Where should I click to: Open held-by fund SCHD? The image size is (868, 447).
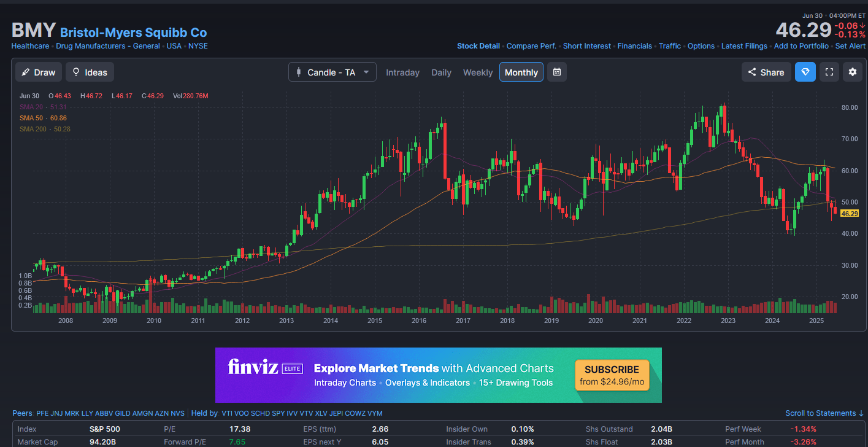[260, 413]
